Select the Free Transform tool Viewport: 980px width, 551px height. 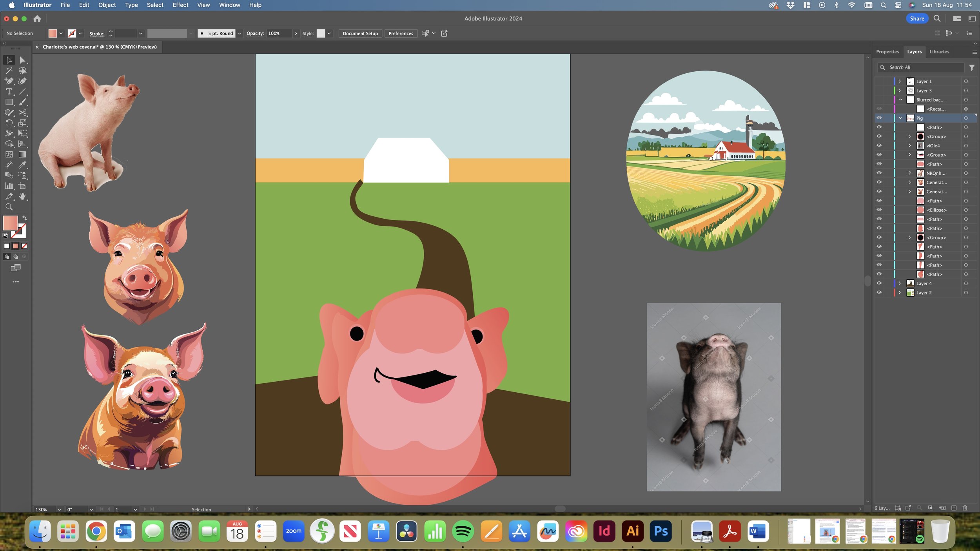click(22, 134)
